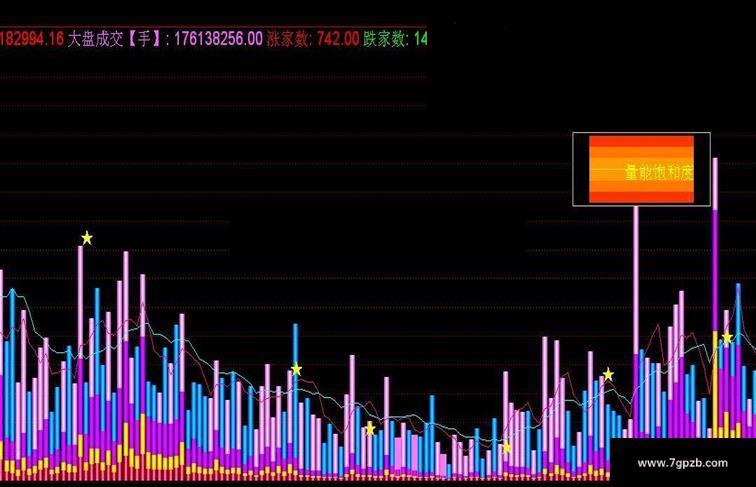Image resolution: width=756 pixels, height=487 pixels.
Task: Click the 量能饱和度 legend box
Action: click(641, 169)
